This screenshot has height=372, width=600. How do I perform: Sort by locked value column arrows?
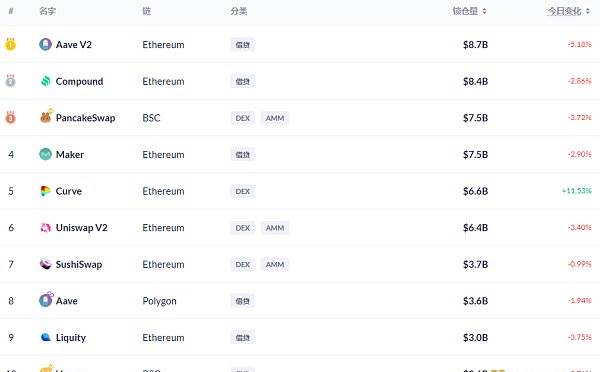(x=484, y=11)
